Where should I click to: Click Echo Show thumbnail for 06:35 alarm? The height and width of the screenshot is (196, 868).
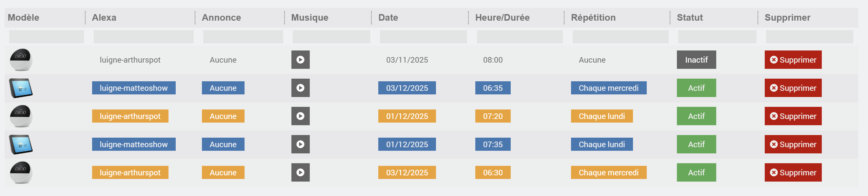pos(21,88)
